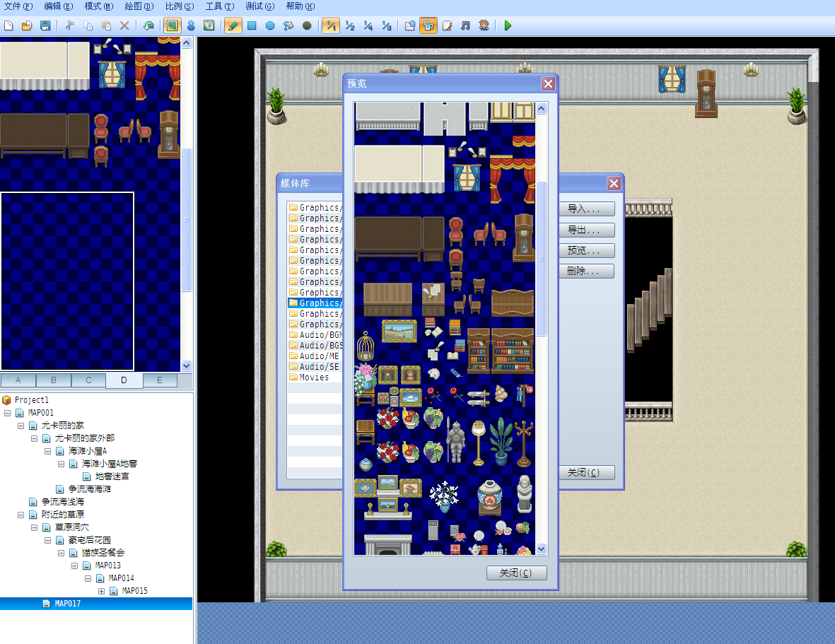Click the cut scissors icon

click(x=70, y=25)
